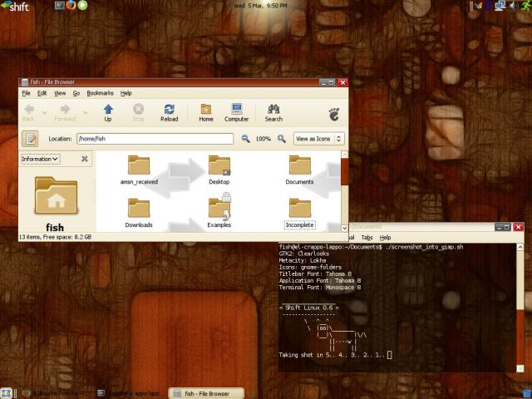
Task: Switch to fish - File Browser taskbar button
Action: point(206,393)
